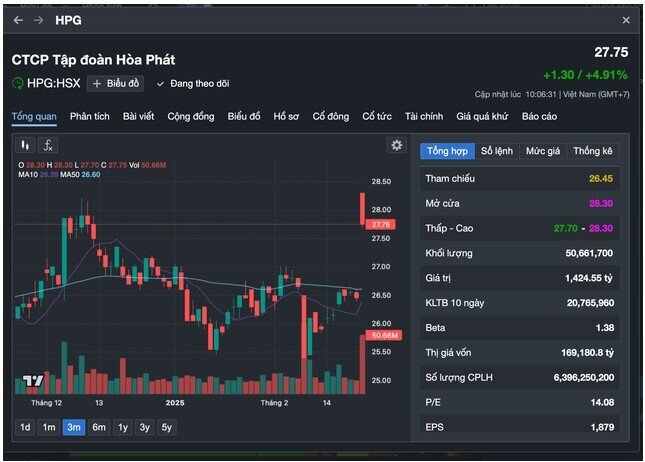Open the Phân tích tab

(90, 116)
